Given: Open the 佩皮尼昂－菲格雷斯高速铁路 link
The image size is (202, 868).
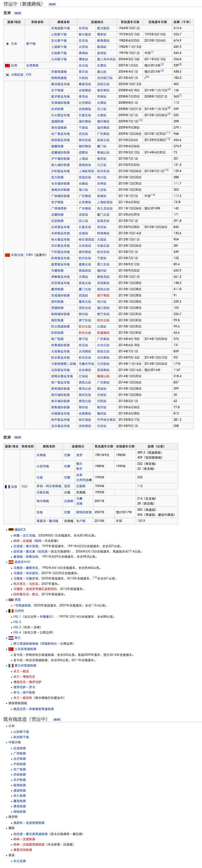Looking at the screenshot, I should tap(34, 709).
